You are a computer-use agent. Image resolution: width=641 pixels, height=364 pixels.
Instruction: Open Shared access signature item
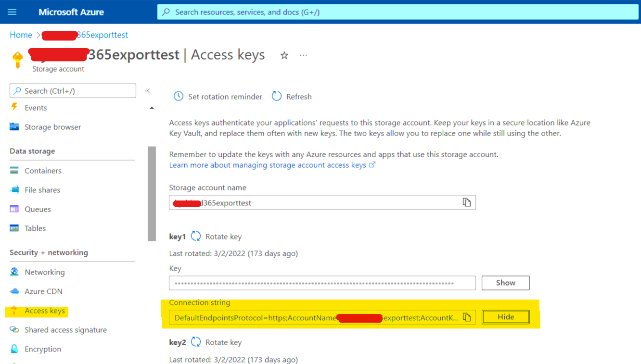(x=65, y=330)
